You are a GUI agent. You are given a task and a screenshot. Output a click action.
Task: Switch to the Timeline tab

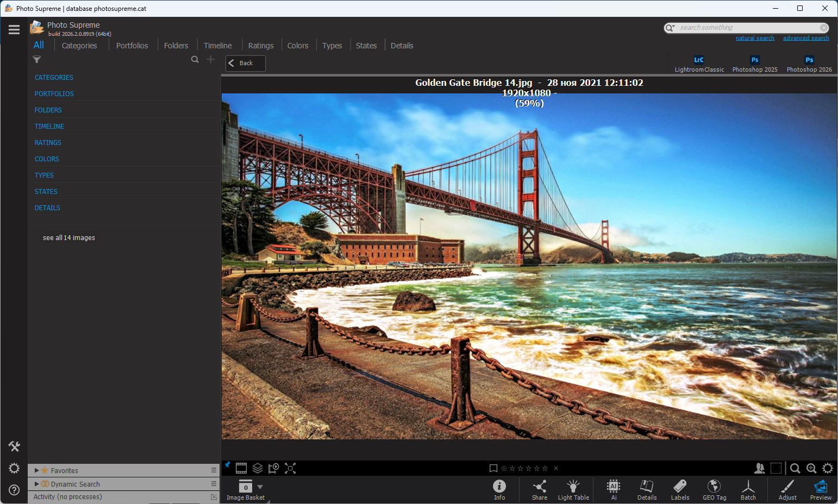pos(217,46)
